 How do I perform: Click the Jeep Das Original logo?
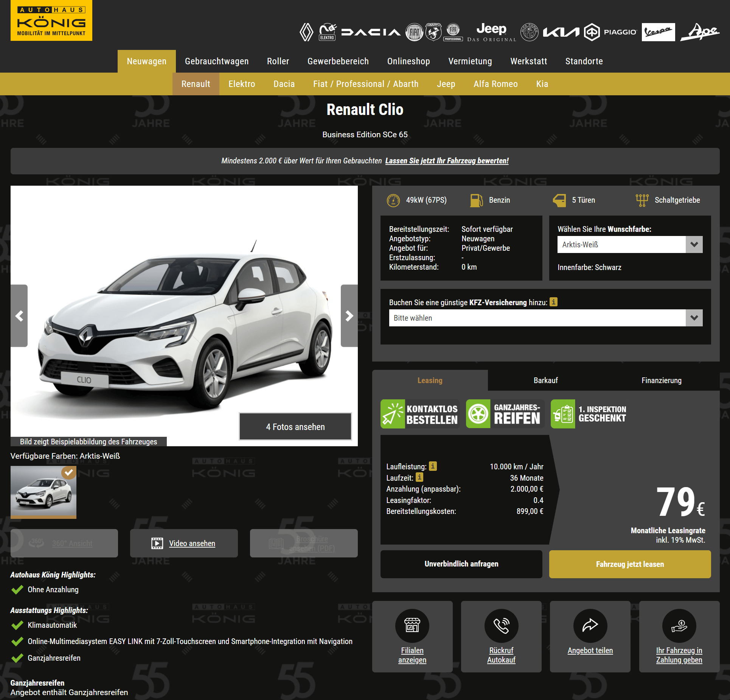pyautogui.click(x=491, y=32)
